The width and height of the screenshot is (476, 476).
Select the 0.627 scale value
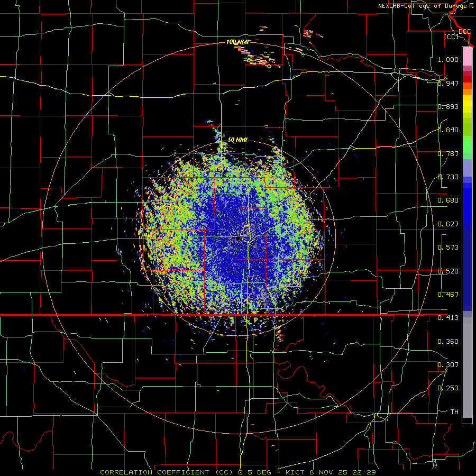448,224
